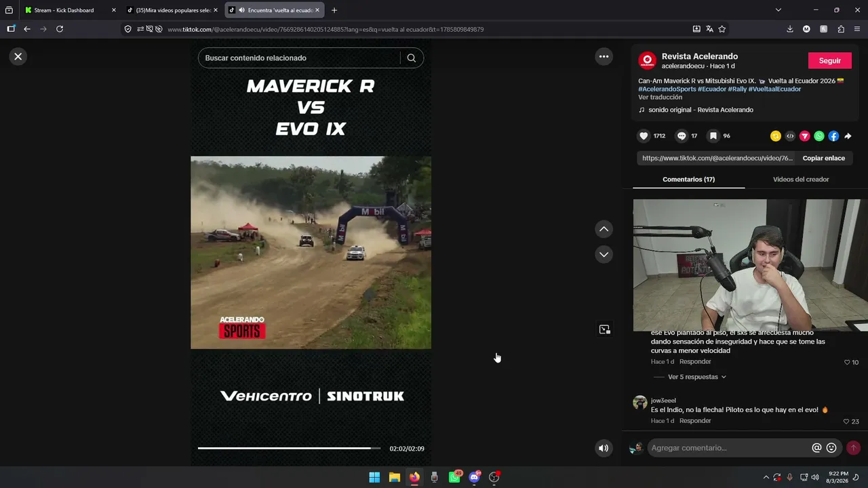Screen dimensions: 868x488
Task: Open File Explorer from the taskbar
Action: (x=395, y=477)
